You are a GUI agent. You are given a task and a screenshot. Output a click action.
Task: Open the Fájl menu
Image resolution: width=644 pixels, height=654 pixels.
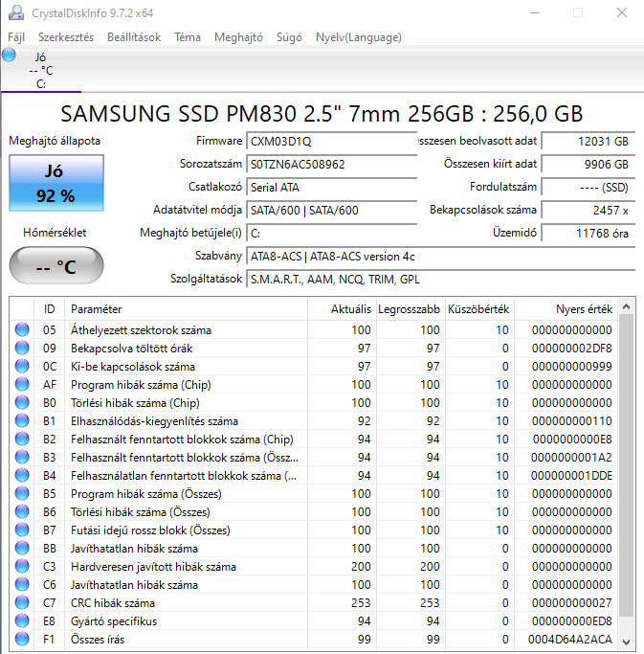(x=16, y=37)
